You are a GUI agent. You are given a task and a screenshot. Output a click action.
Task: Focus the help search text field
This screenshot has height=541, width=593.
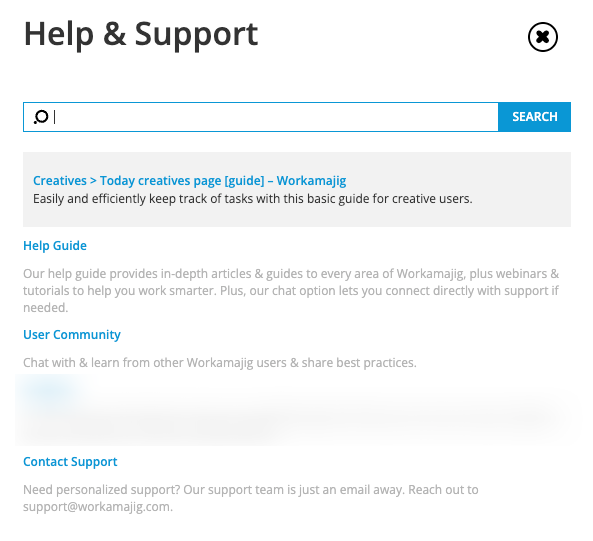tap(261, 117)
